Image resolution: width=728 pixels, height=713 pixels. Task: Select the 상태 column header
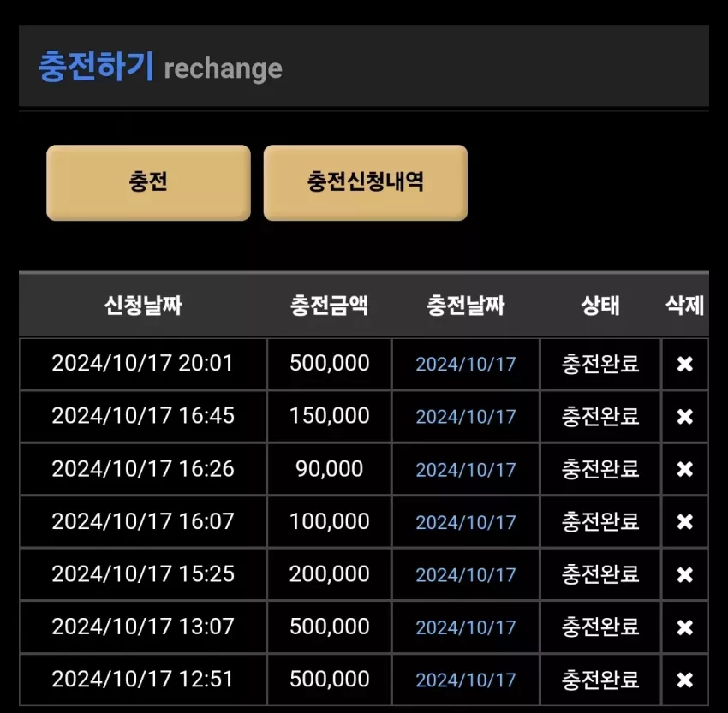(x=600, y=306)
